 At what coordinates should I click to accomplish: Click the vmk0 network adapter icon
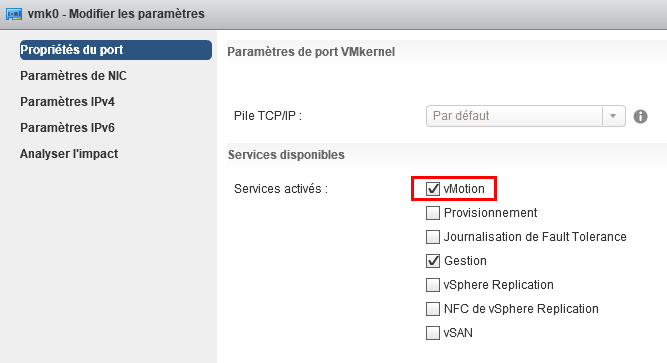tap(14, 14)
